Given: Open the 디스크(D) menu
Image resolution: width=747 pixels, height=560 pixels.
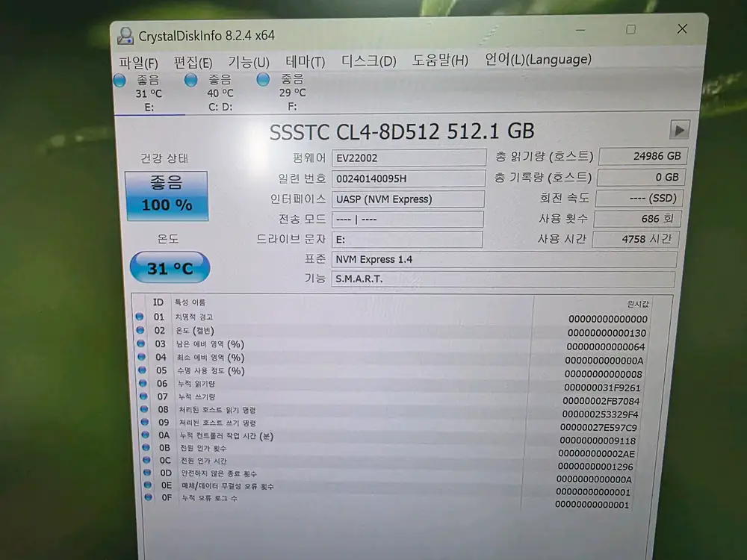Looking at the screenshot, I should pyautogui.click(x=369, y=61).
